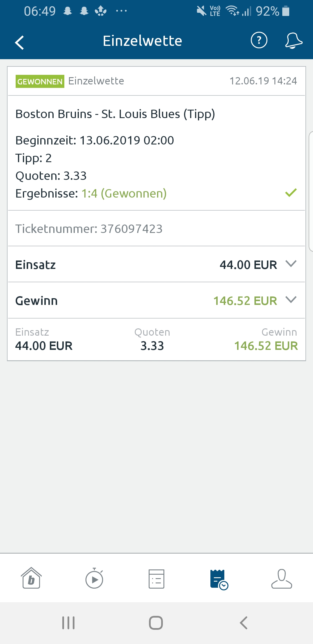Viewport: 313px width, 644px height.
Task: Expand the Gewinn row chevron
Action: coord(291,300)
